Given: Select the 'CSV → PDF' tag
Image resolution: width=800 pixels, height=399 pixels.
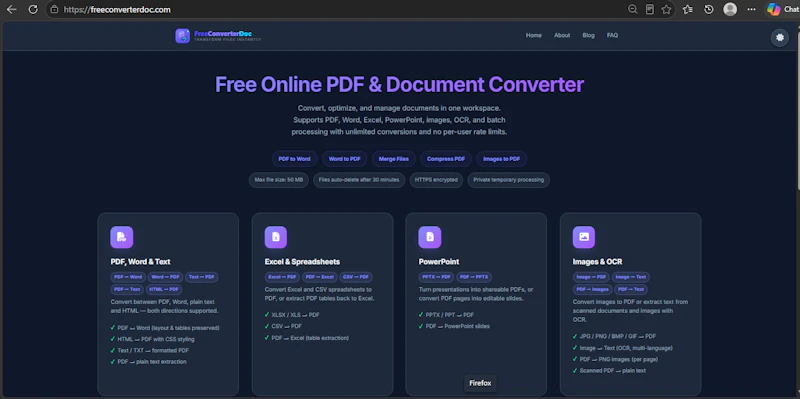Looking at the screenshot, I should click(x=356, y=277).
